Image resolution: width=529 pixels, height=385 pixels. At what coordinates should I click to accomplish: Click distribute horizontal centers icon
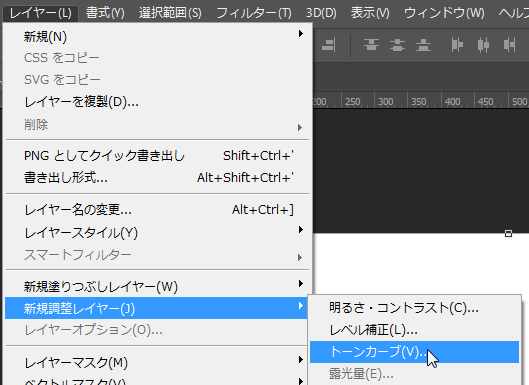(x=483, y=45)
